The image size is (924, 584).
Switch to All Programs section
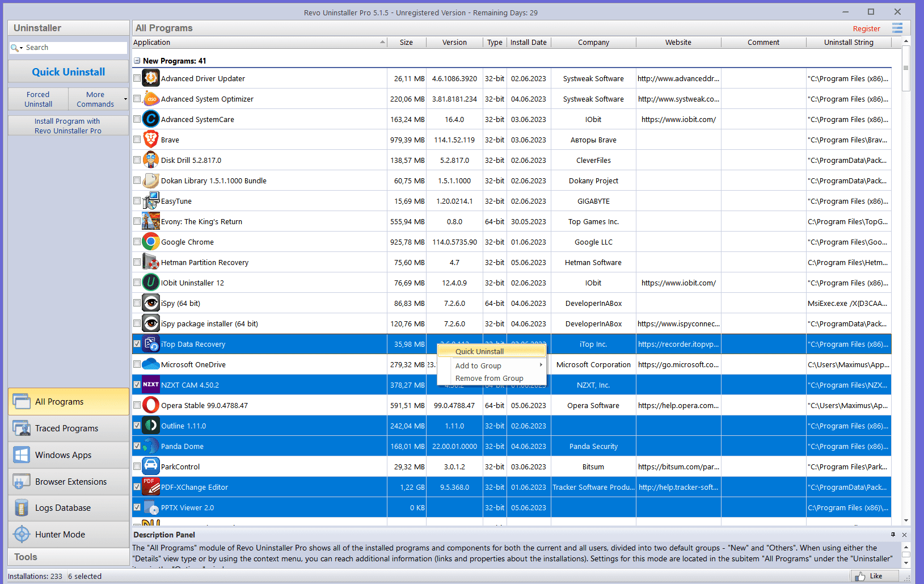click(69, 402)
